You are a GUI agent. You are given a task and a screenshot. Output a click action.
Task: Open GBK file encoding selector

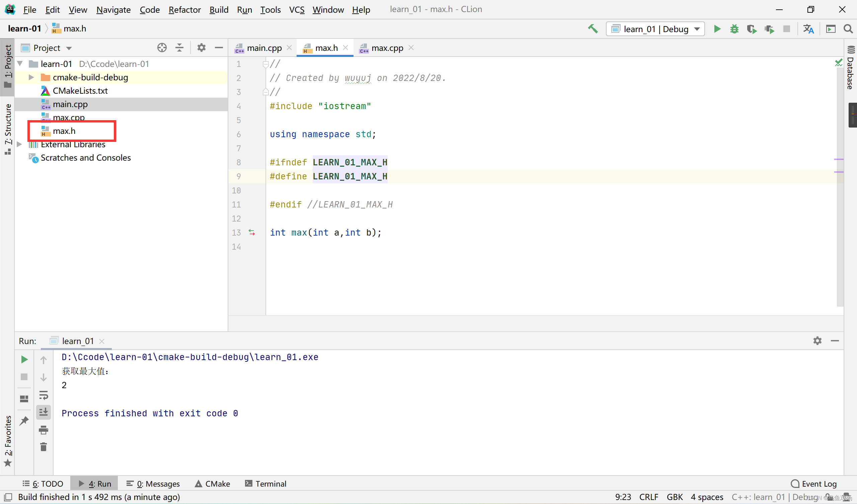point(674,497)
